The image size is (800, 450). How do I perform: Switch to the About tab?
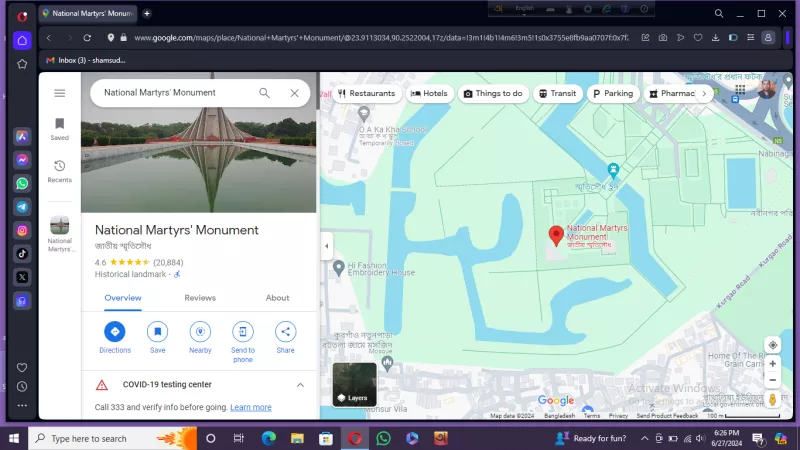(x=277, y=298)
